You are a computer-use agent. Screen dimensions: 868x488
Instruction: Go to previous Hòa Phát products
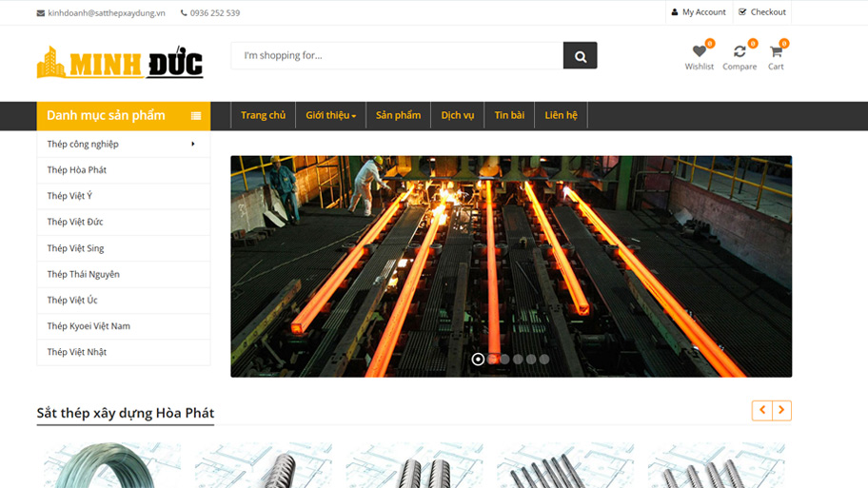point(762,410)
